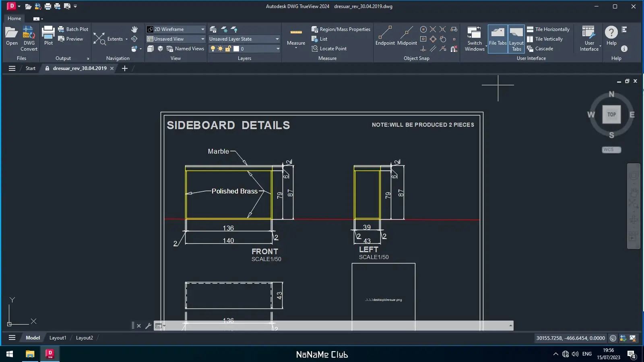
Task: Choose Locate Point tool
Action: tap(329, 49)
